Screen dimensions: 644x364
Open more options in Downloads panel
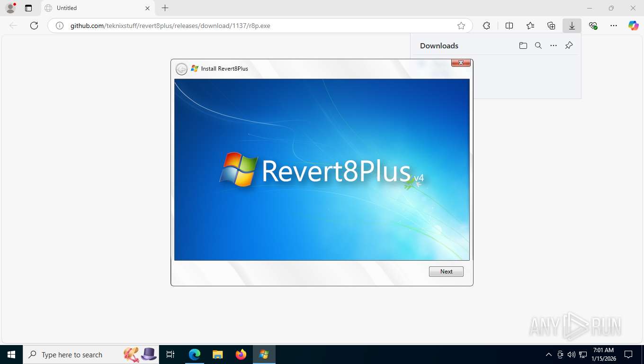coord(553,45)
